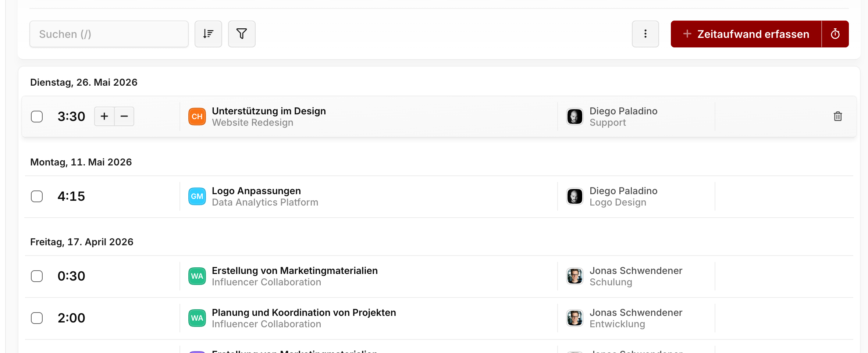Click Influencer Collaboration in the 0:30 row
This screenshot has width=868, height=353.
click(x=266, y=282)
